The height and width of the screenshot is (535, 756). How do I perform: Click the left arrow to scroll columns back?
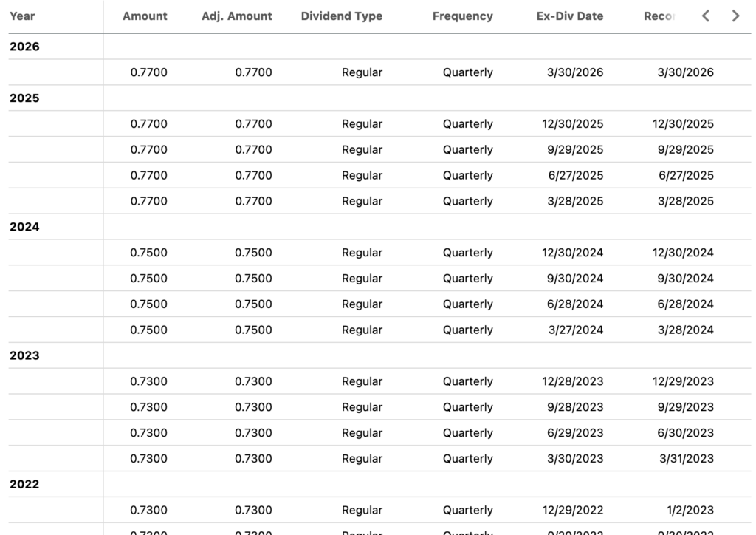click(705, 16)
